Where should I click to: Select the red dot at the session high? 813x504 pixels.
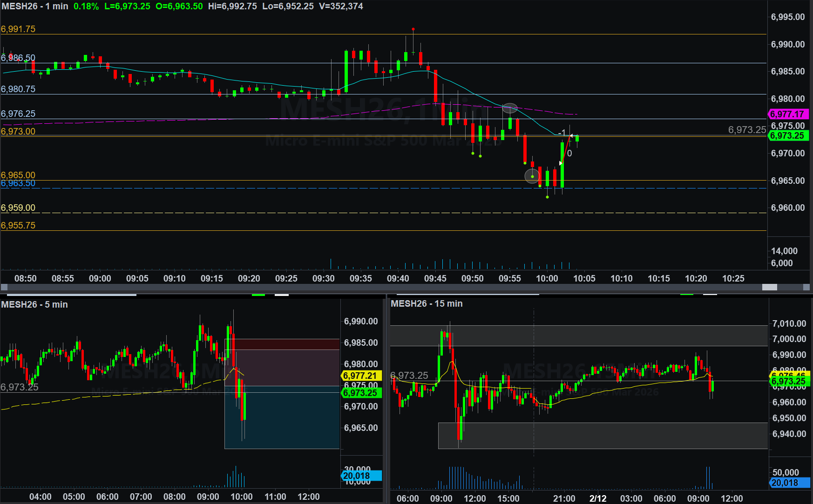click(413, 29)
